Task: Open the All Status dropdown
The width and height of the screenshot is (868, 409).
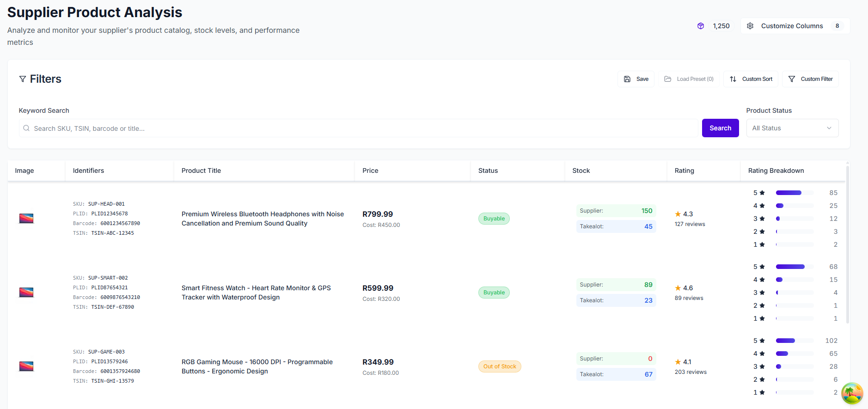Action: [792, 128]
